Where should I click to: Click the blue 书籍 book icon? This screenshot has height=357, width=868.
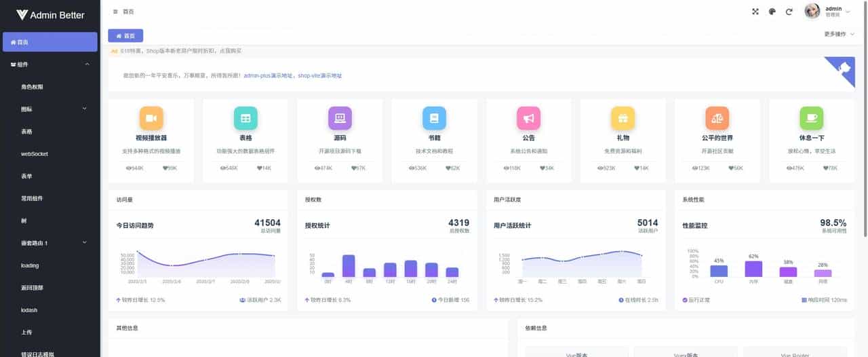[x=434, y=118]
